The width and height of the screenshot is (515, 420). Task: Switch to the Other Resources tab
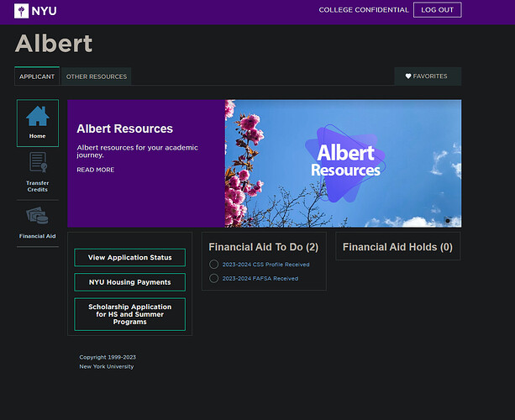(97, 76)
